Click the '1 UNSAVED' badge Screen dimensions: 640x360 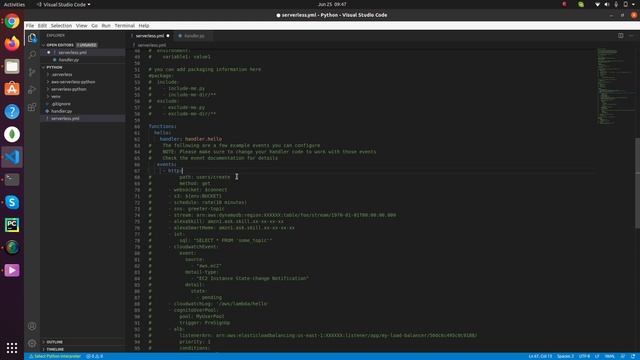click(x=87, y=45)
